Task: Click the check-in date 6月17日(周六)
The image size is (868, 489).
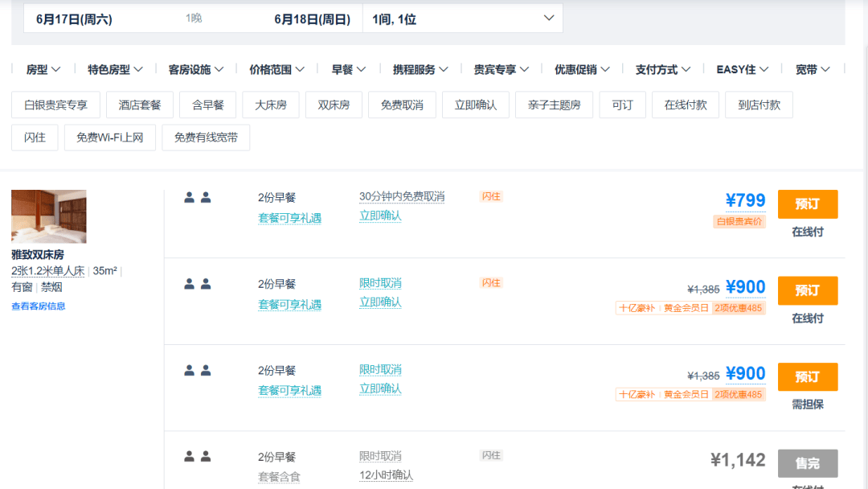Action: click(74, 19)
